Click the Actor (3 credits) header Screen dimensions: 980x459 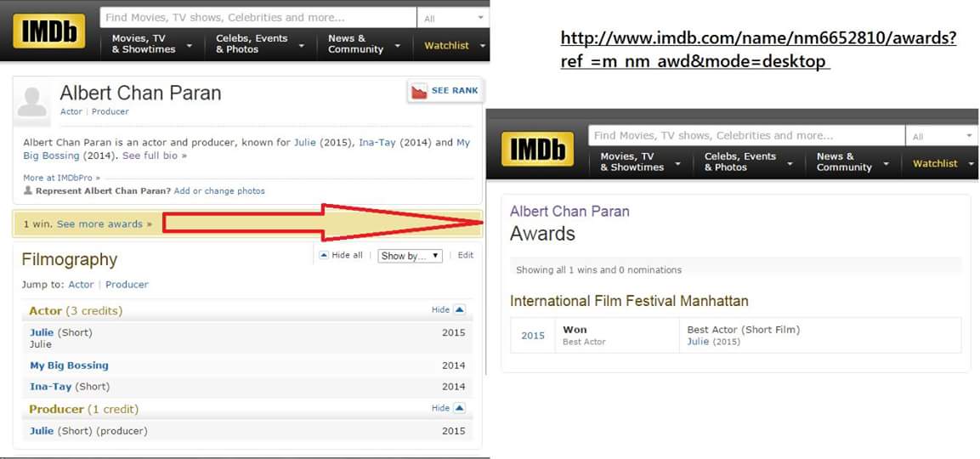(x=76, y=311)
